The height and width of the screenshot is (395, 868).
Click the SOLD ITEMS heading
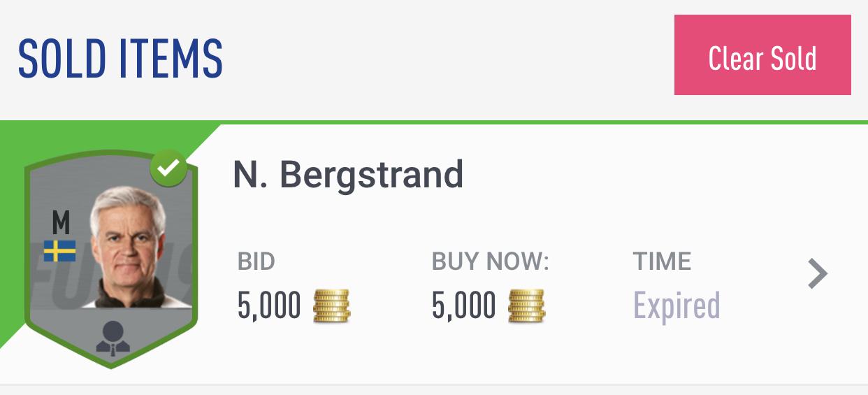120,57
